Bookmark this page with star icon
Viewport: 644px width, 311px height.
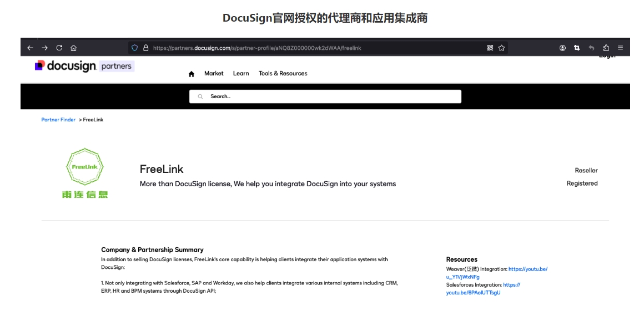click(x=501, y=48)
